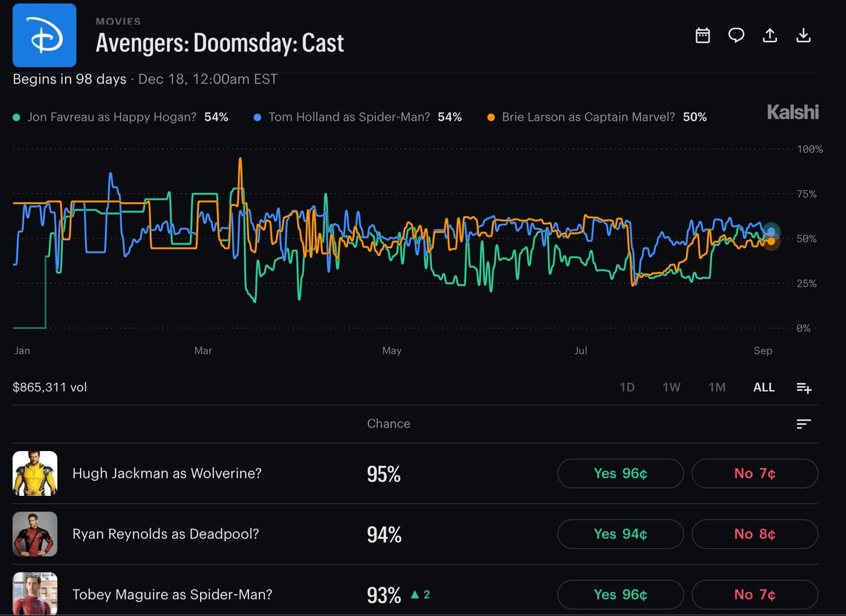Open the sort icon beside Chance

(804, 424)
